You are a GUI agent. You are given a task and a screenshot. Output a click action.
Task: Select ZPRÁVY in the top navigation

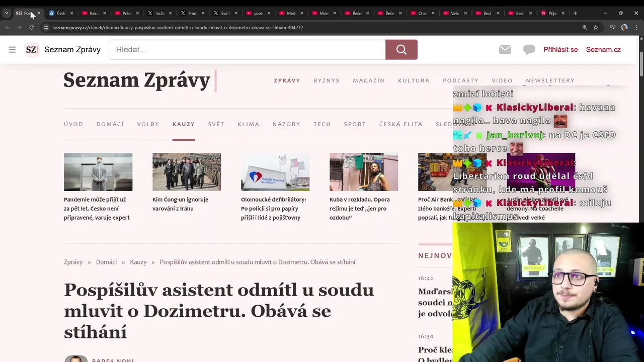coord(287,80)
